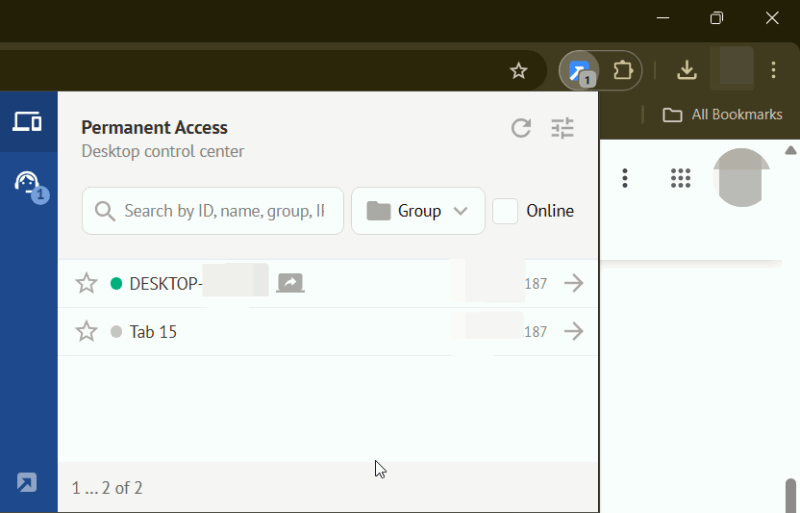Screen dimensions: 800x513
Task: Click the Desktop control center subtitle
Action: point(163,151)
